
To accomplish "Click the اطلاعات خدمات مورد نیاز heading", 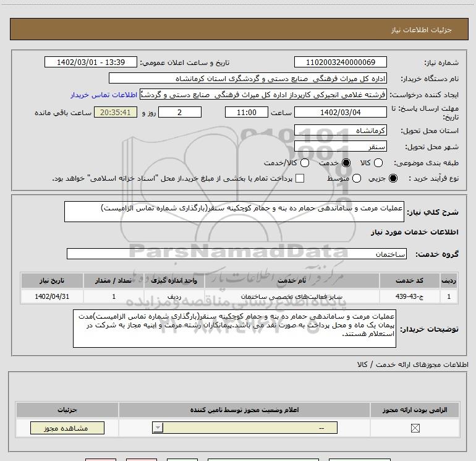I will click(x=414, y=232).
